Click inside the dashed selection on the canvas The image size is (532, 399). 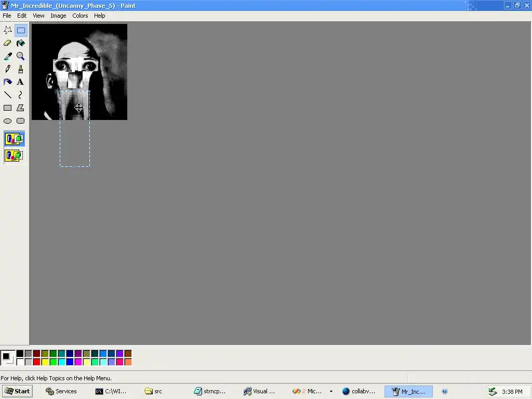click(x=75, y=129)
